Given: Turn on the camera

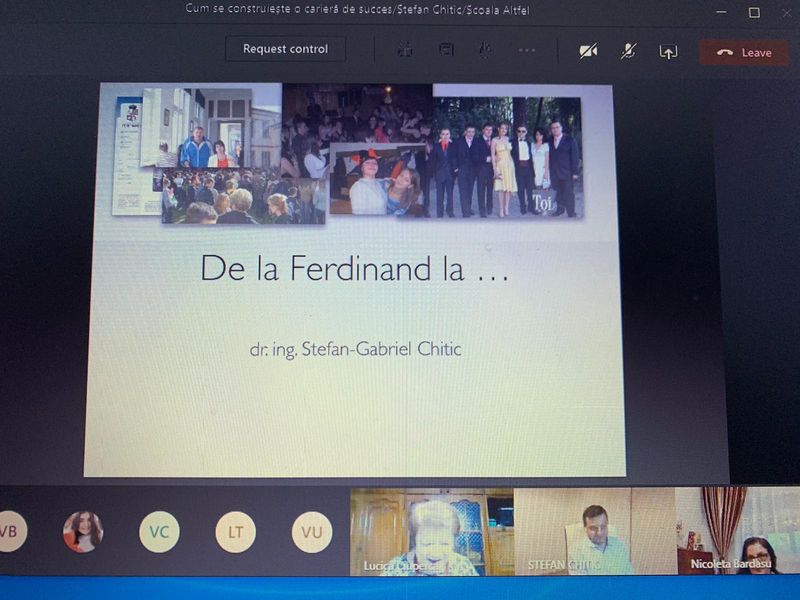Looking at the screenshot, I should point(588,51).
